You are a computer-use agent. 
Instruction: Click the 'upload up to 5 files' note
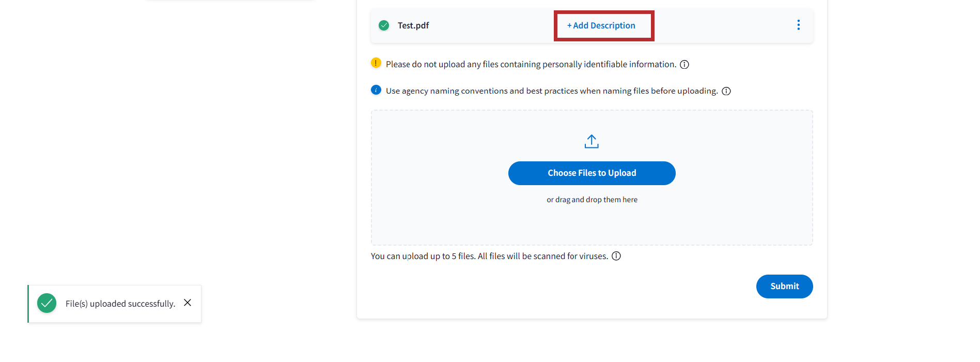coord(489,256)
